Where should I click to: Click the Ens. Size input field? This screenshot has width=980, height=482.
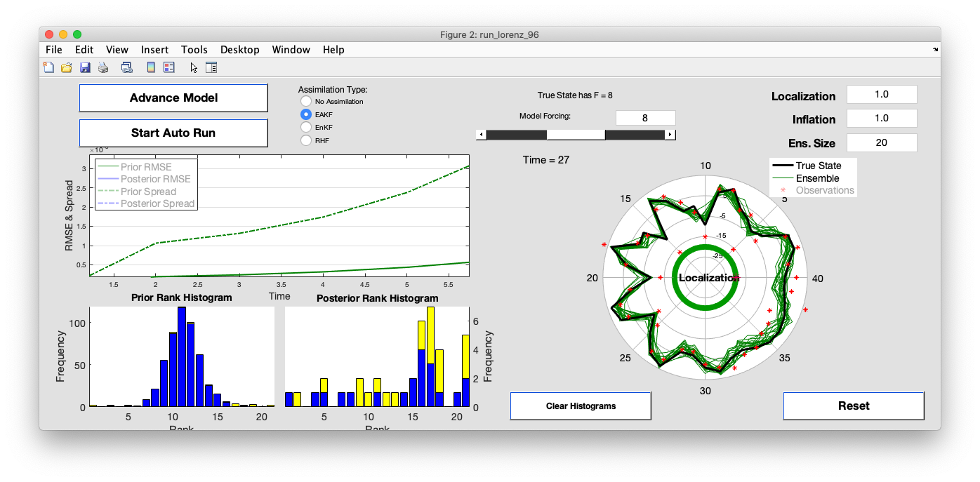[882, 142]
